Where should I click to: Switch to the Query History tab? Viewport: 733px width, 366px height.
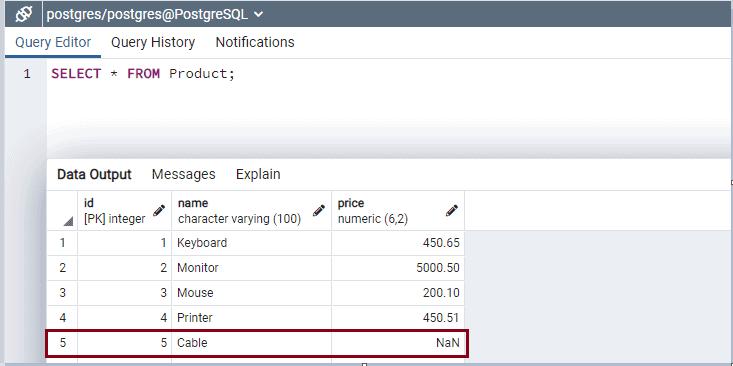click(153, 43)
